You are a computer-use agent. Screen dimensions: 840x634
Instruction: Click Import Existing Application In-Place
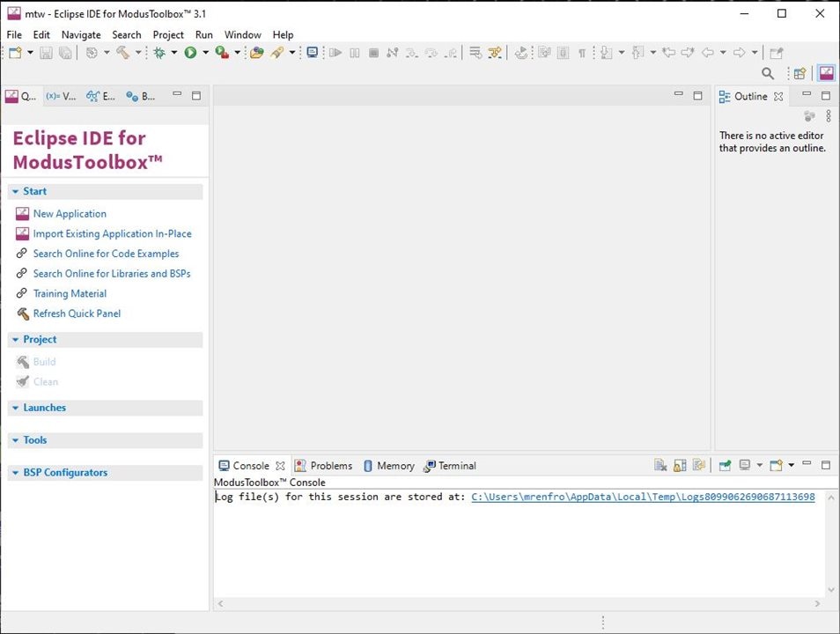(112, 233)
